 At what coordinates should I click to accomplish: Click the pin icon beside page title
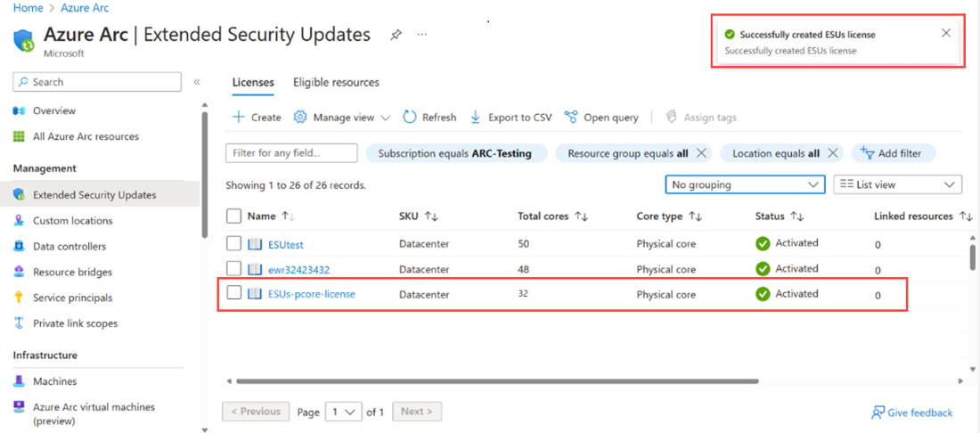396,35
